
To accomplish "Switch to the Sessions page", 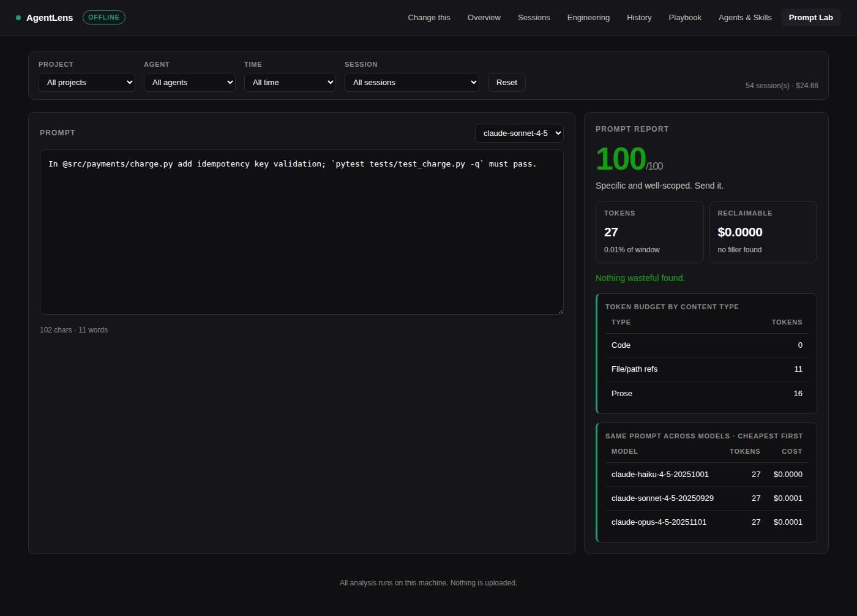I will click(534, 18).
